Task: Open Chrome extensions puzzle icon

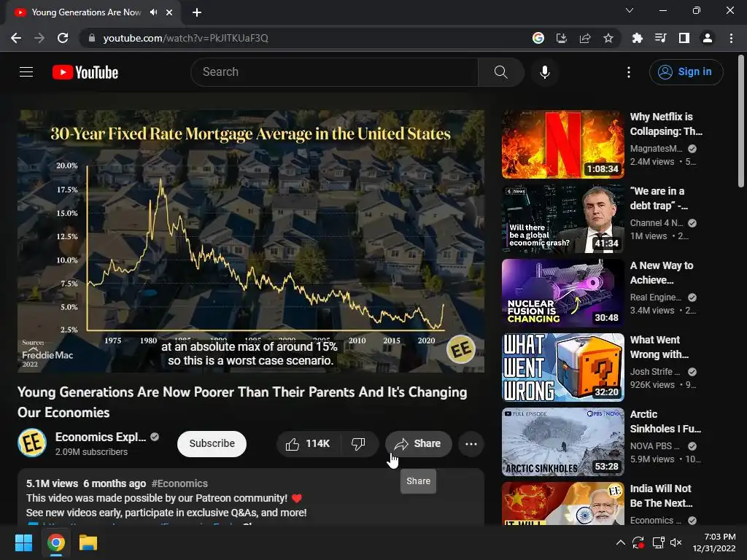Action: (638, 38)
